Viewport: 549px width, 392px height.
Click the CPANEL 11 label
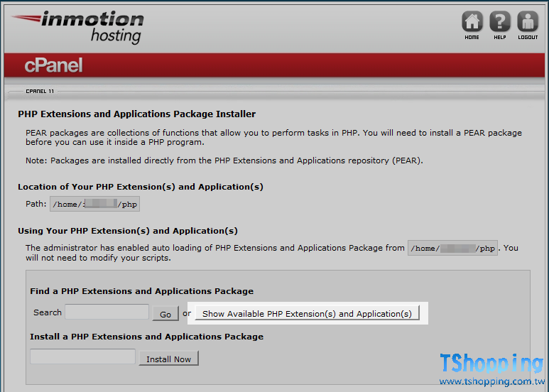[40, 92]
